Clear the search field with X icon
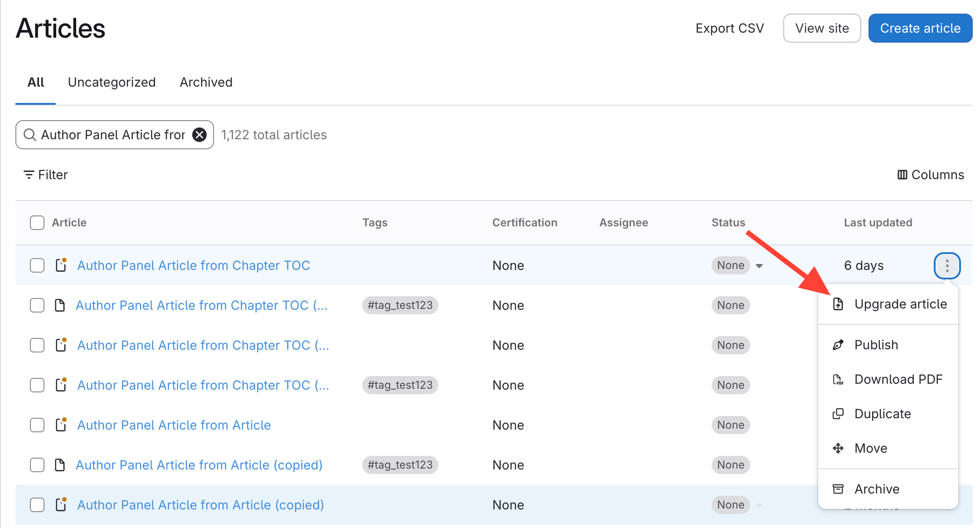 coord(199,135)
